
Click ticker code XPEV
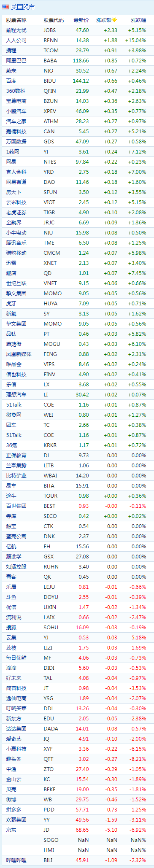click(50, 111)
